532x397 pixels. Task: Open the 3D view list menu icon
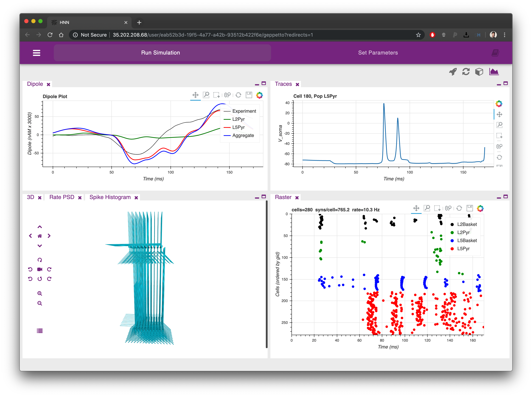(40, 331)
